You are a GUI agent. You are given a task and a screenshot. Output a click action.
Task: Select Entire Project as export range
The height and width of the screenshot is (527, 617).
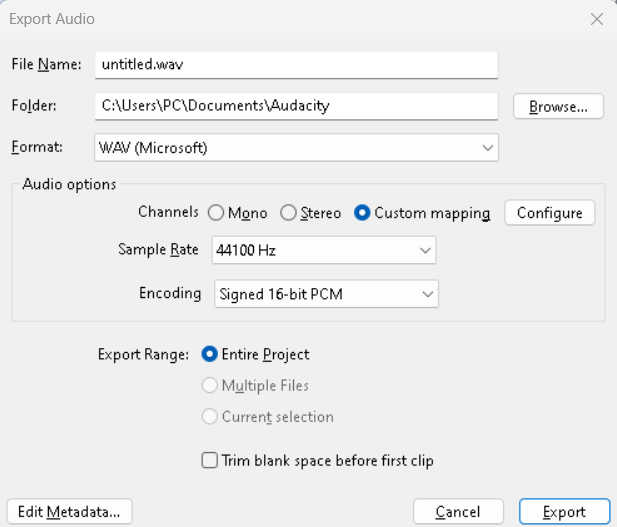[210, 354]
